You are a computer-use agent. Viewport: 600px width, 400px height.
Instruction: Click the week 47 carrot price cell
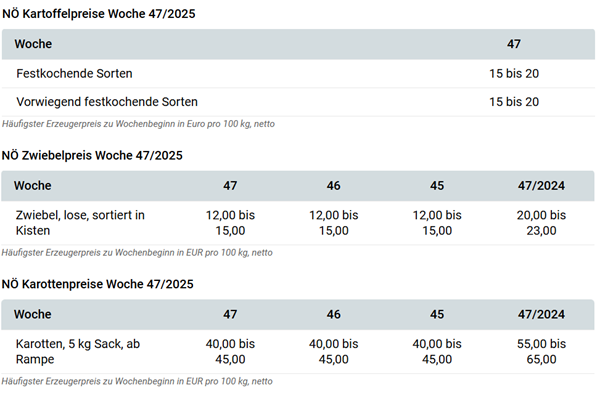tap(230, 352)
